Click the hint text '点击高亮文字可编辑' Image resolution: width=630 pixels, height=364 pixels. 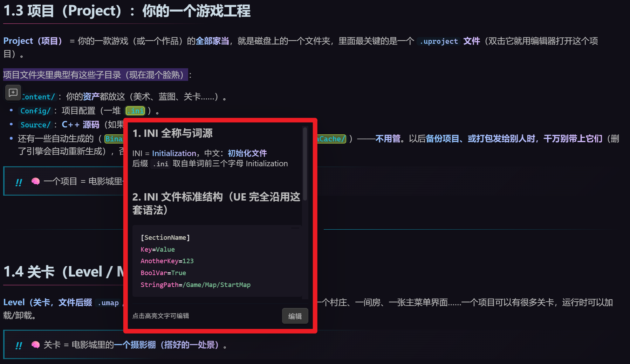pos(160,316)
